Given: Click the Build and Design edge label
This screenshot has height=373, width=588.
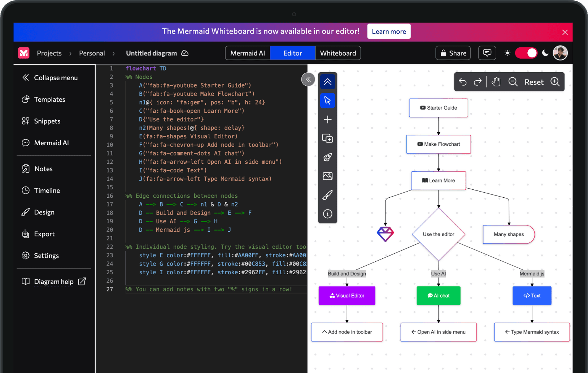Looking at the screenshot, I should pos(347,274).
